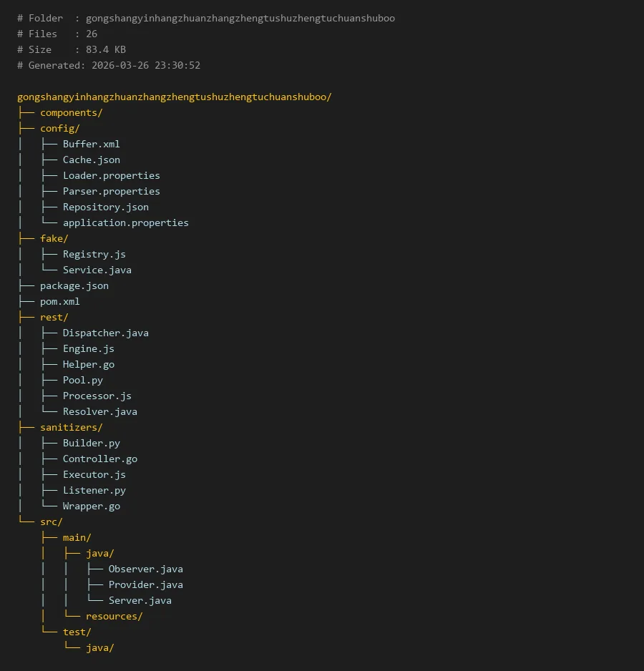Open the resources folder under main
The image size is (644, 671).
(x=114, y=616)
